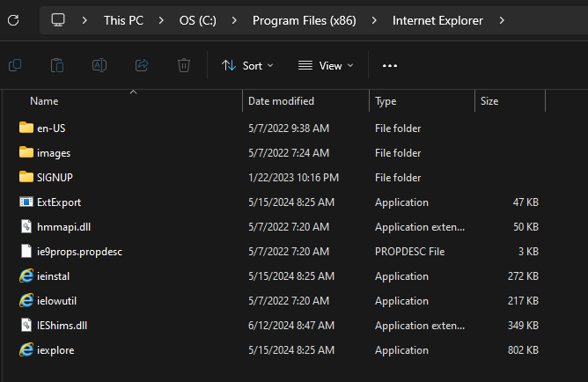This screenshot has height=382, width=588.
Task: Select the ielowutil Internet Explorer icon
Action: [26, 301]
